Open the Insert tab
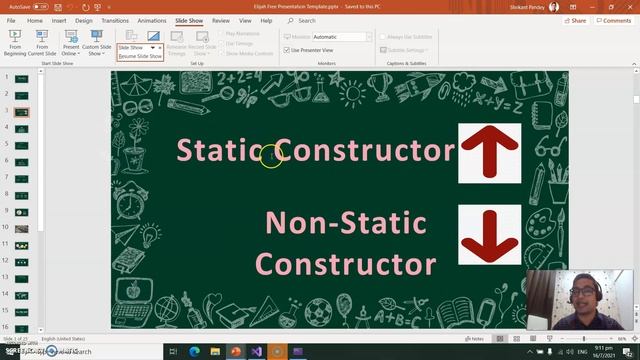 59,20
